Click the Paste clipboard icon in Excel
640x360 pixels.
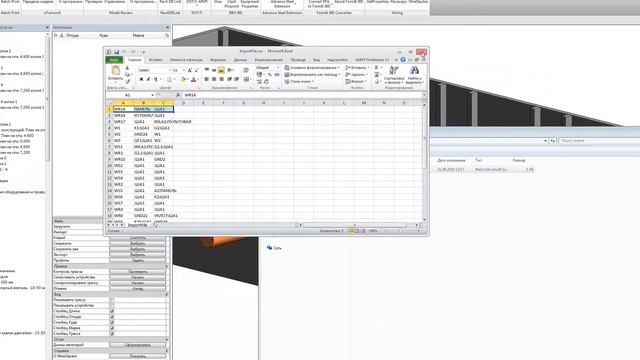pos(116,71)
